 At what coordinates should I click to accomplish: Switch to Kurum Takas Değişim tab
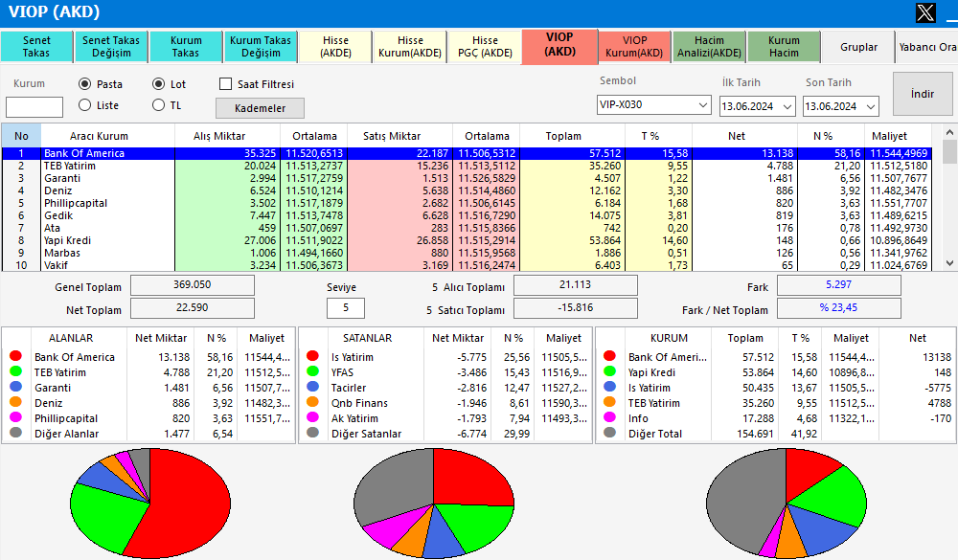click(261, 46)
